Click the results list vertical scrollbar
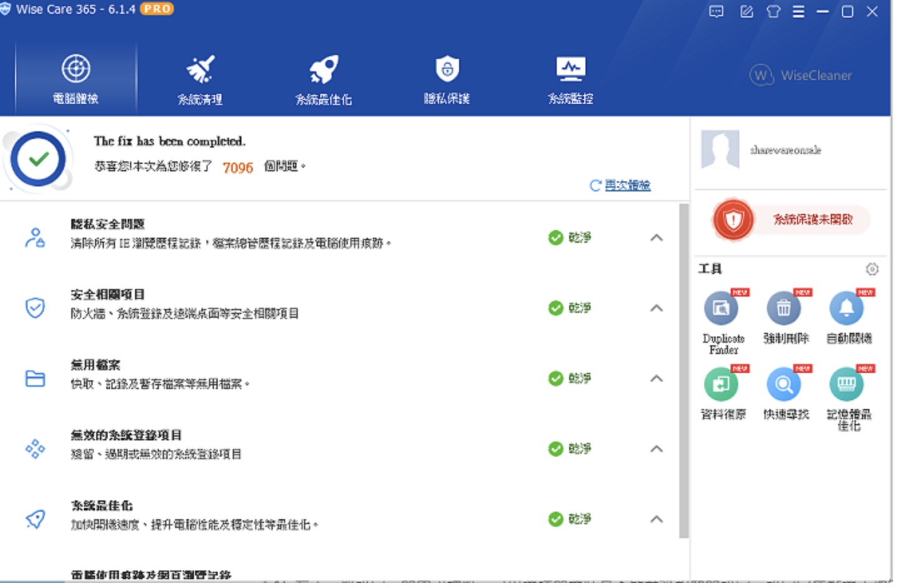 coord(684,370)
